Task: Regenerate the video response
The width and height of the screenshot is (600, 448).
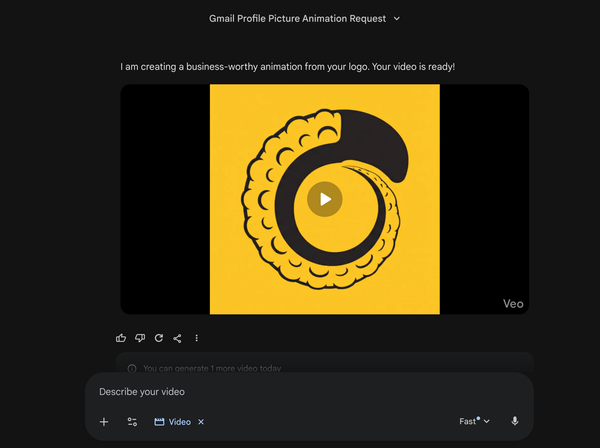Action: 158,338
